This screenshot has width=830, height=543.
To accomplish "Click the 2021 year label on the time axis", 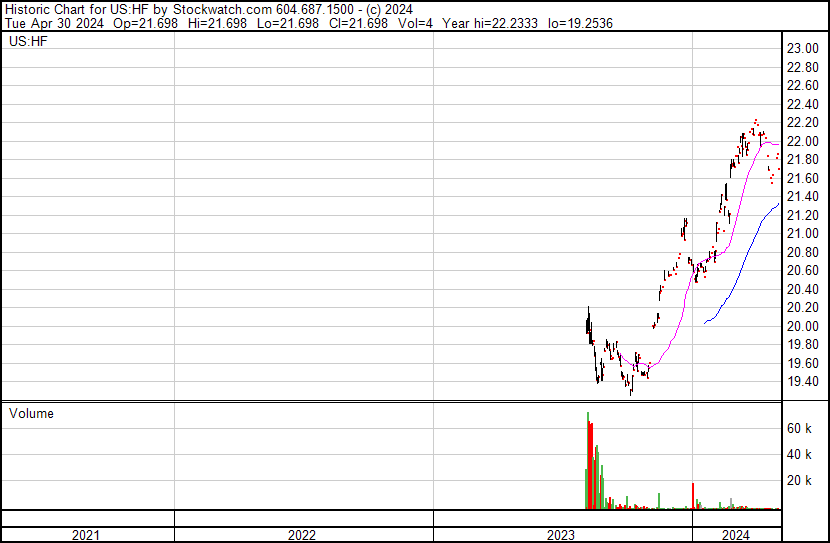I will (85, 535).
